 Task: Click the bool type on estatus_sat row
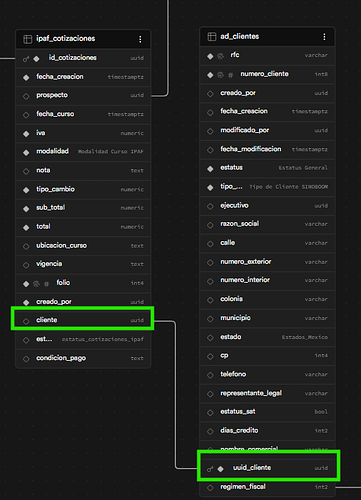click(x=321, y=412)
